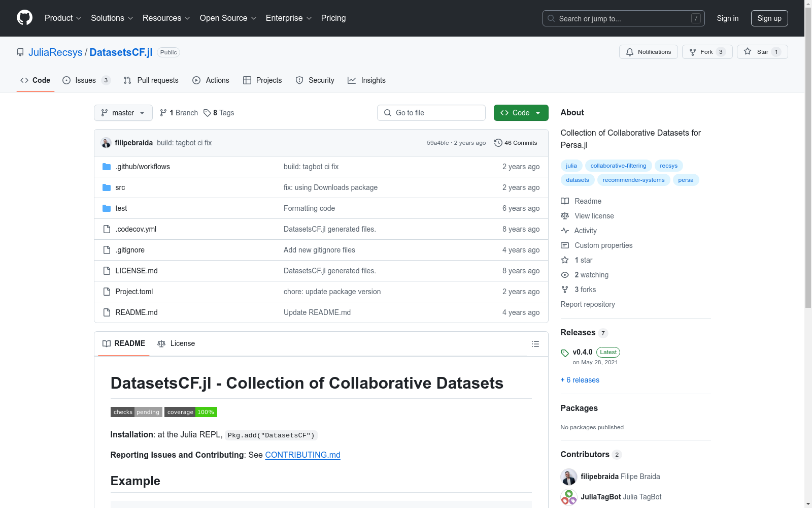The height and width of the screenshot is (508, 812).
Task: Expand the Open Source dropdown
Action: (x=228, y=18)
